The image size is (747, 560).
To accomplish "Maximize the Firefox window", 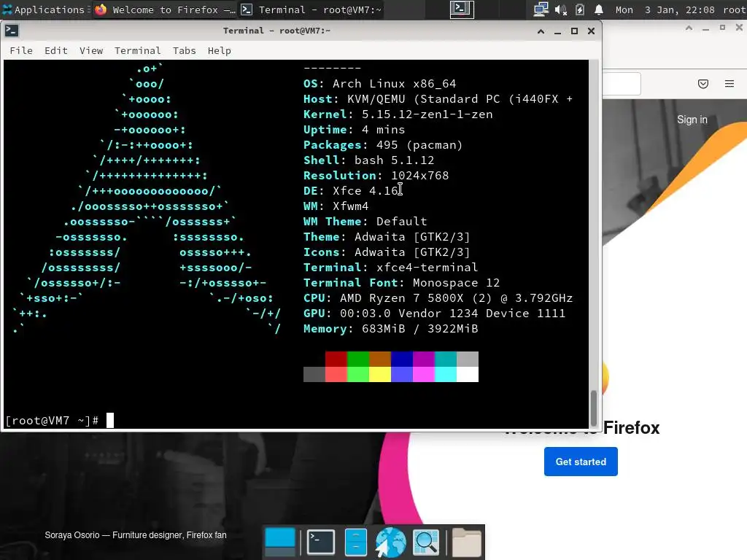I will [x=722, y=28].
